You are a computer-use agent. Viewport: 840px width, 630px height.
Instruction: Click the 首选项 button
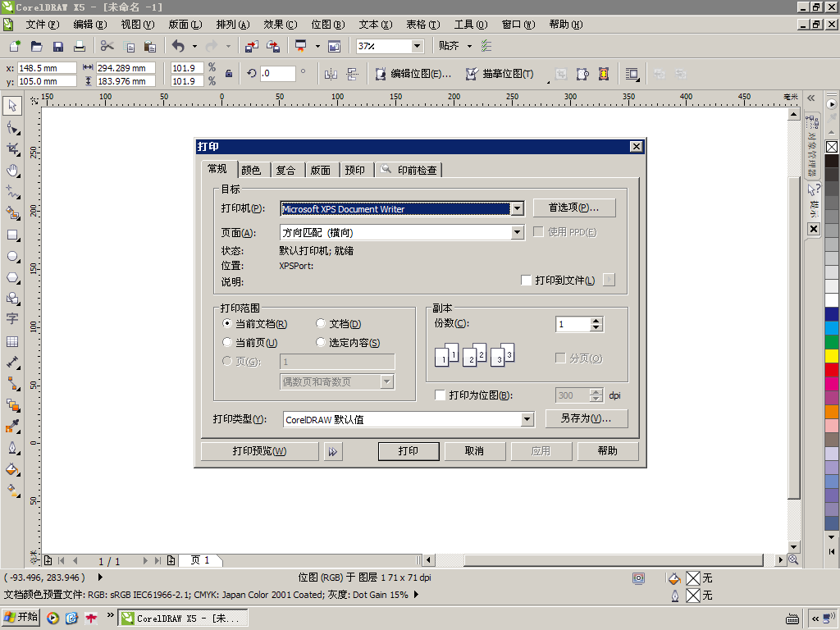(x=573, y=208)
